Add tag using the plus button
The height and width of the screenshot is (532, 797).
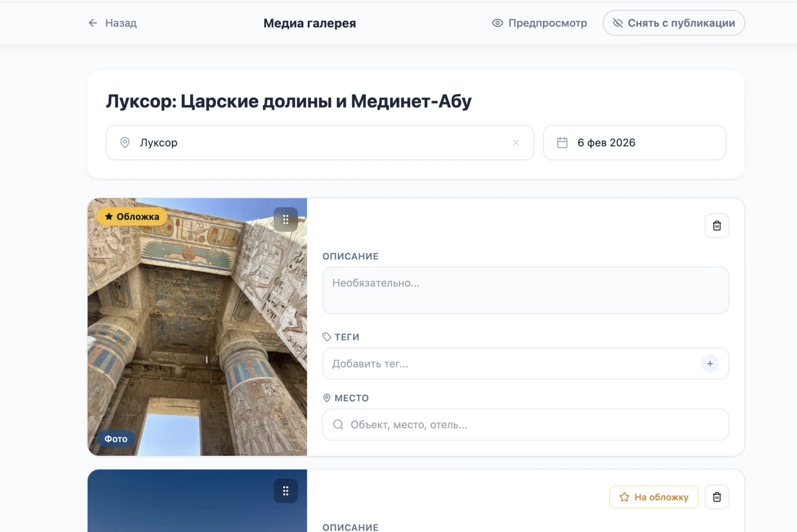[x=710, y=364]
